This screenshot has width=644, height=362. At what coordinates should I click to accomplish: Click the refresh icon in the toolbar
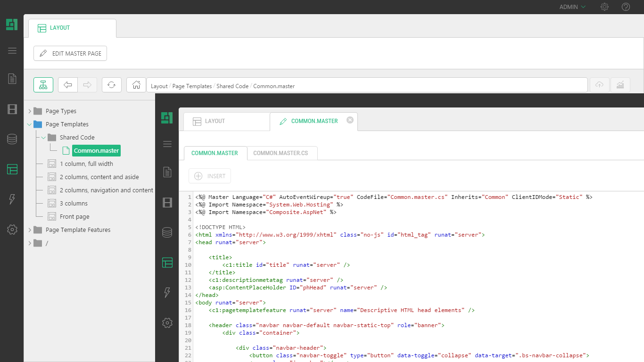(x=111, y=85)
